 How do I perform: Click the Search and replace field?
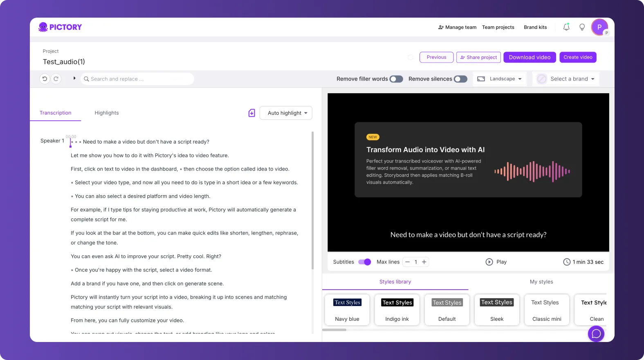137,79
